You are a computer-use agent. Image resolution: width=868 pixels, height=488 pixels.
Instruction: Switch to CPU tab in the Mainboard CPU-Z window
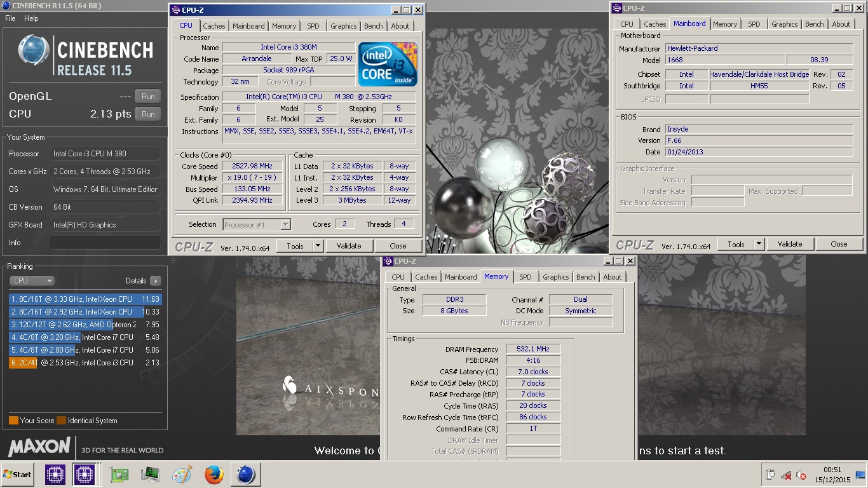[x=627, y=24]
